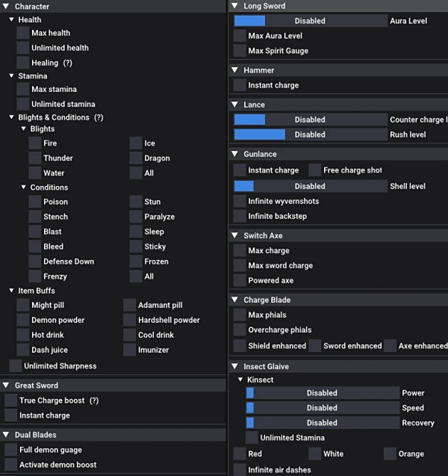Toggle Paralyze condition checkbox

click(x=136, y=217)
